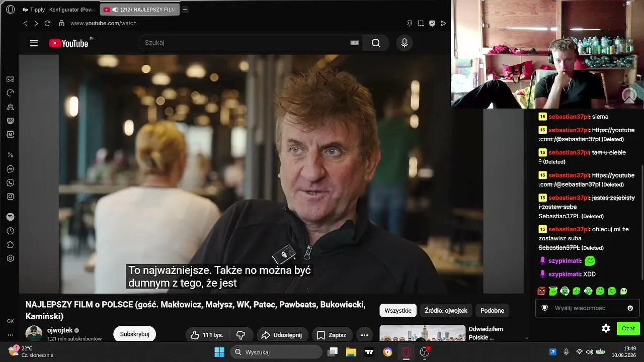
Task: Reload the YouTube page
Action: click(x=47, y=23)
